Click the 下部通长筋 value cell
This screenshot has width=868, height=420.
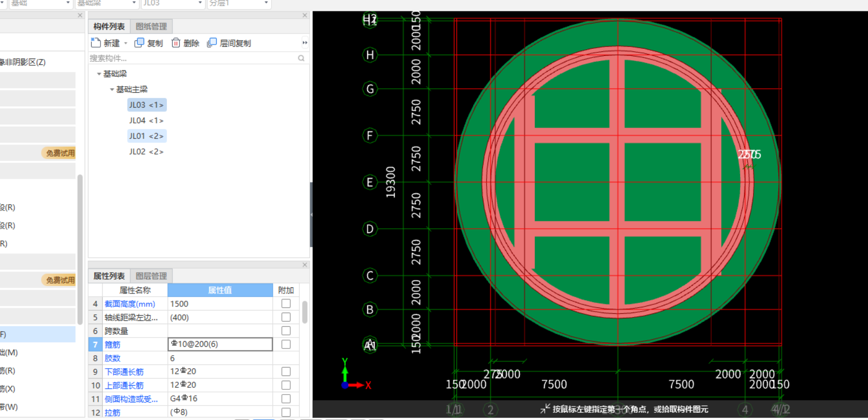(x=220, y=371)
